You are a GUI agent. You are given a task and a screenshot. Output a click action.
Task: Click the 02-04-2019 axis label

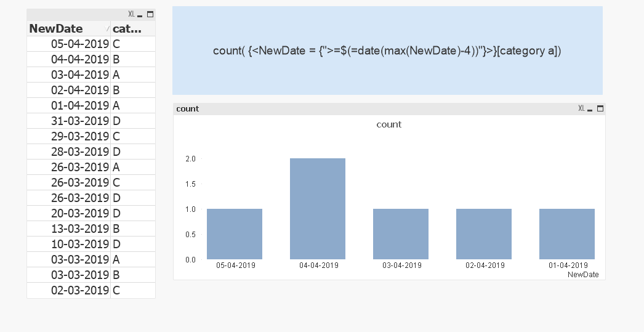tap(485, 265)
